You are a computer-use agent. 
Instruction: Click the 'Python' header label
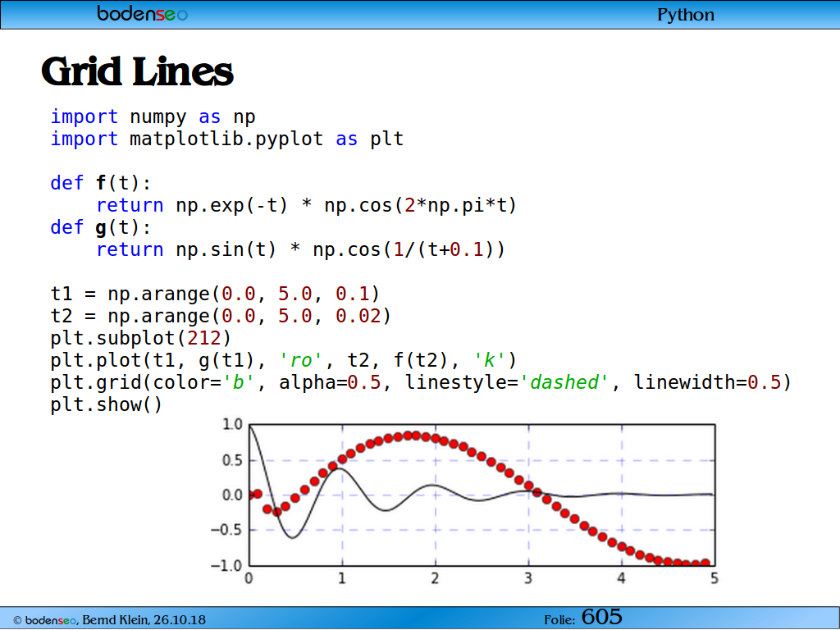685,15
